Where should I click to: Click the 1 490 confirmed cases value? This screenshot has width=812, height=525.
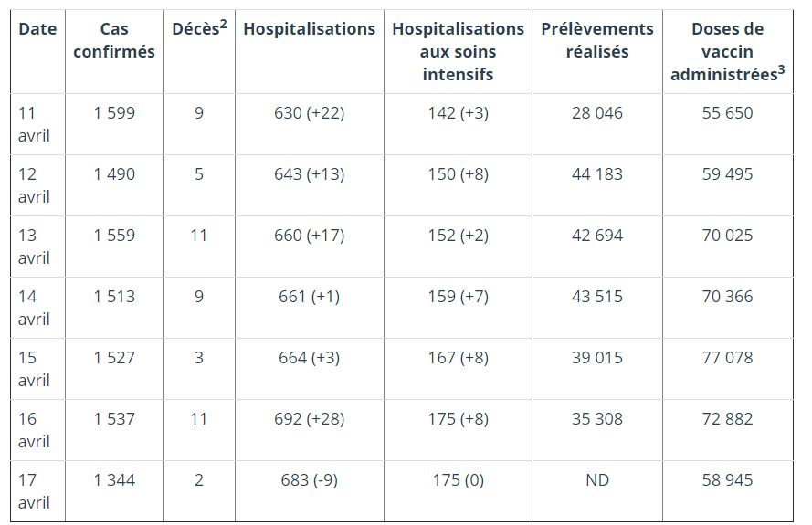click(x=114, y=174)
